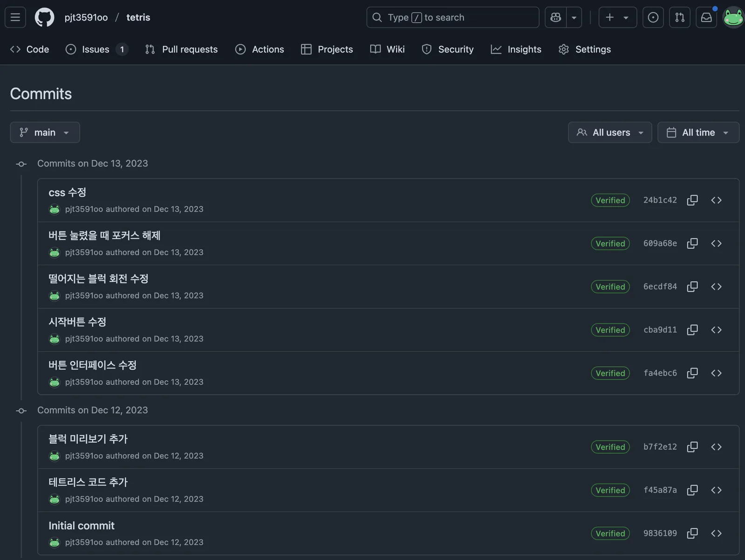Browse repository at commit 24b1c42
The image size is (745, 560).
[716, 200]
